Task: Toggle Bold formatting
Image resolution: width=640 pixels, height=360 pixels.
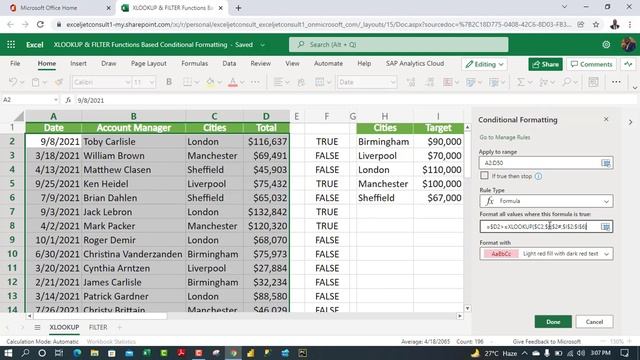Action: click(x=169, y=82)
